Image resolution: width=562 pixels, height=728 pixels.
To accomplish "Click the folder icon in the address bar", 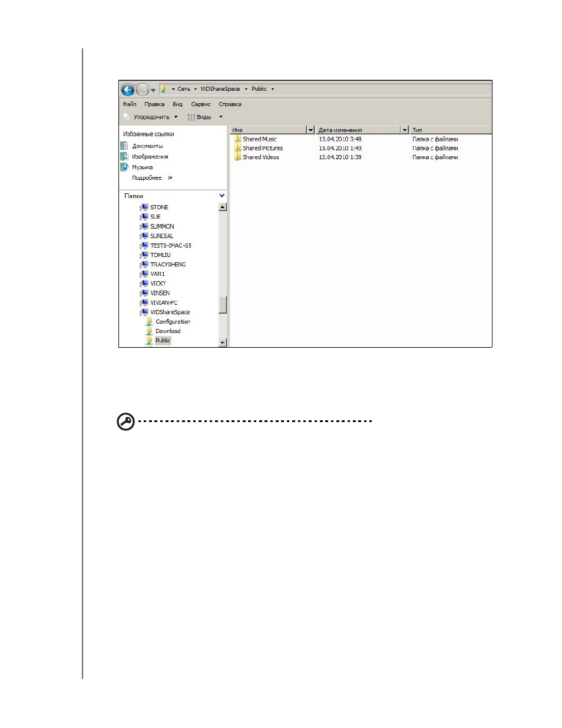I will [x=163, y=88].
